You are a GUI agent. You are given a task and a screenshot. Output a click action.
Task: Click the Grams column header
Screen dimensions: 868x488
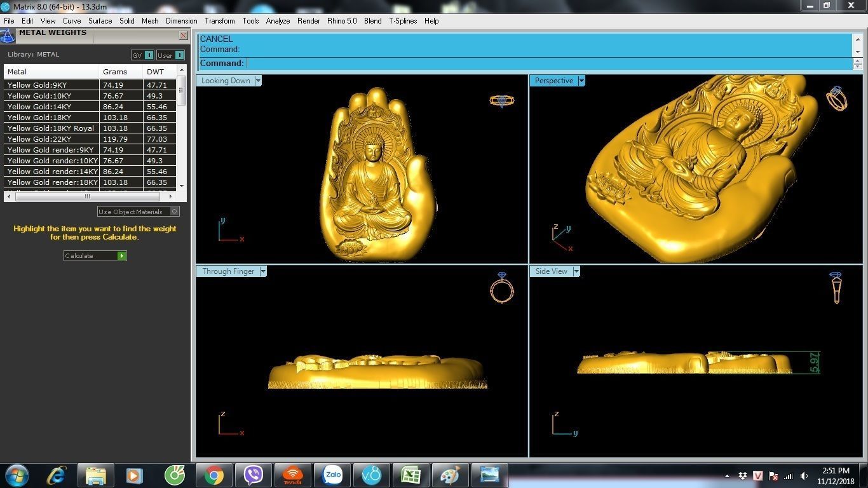coord(121,72)
